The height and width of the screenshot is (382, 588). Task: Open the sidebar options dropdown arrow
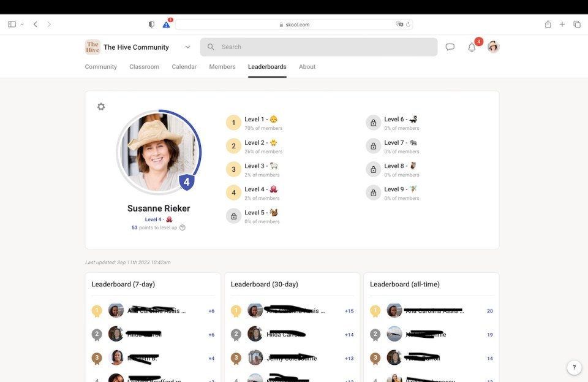coord(22,25)
